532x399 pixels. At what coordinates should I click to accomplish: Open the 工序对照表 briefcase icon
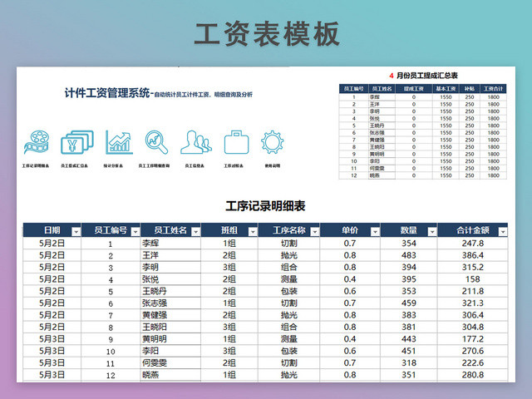(x=236, y=143)
